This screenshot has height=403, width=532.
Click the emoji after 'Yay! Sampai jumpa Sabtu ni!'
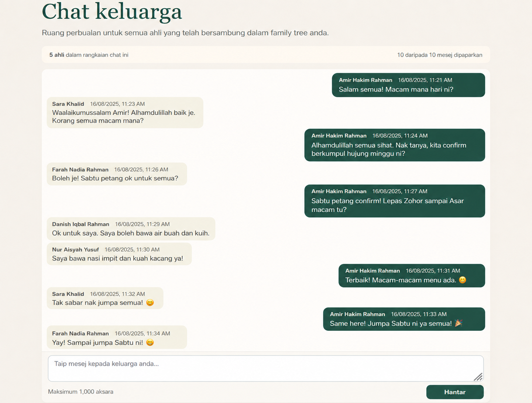pyautogui.click(x=150, y=342)
